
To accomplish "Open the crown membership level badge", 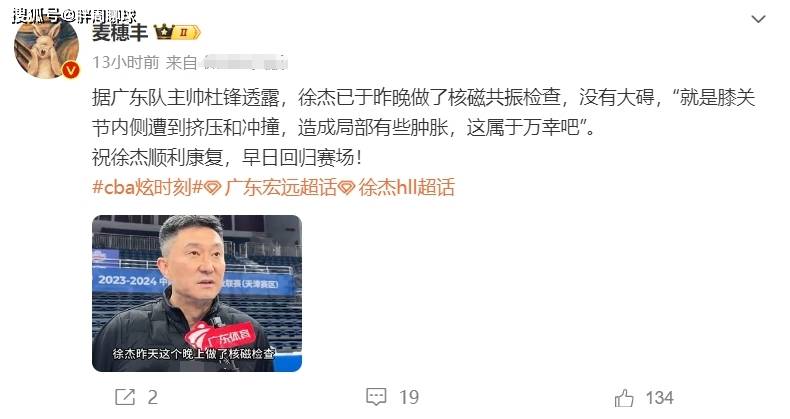I will [x=177, y=33].
